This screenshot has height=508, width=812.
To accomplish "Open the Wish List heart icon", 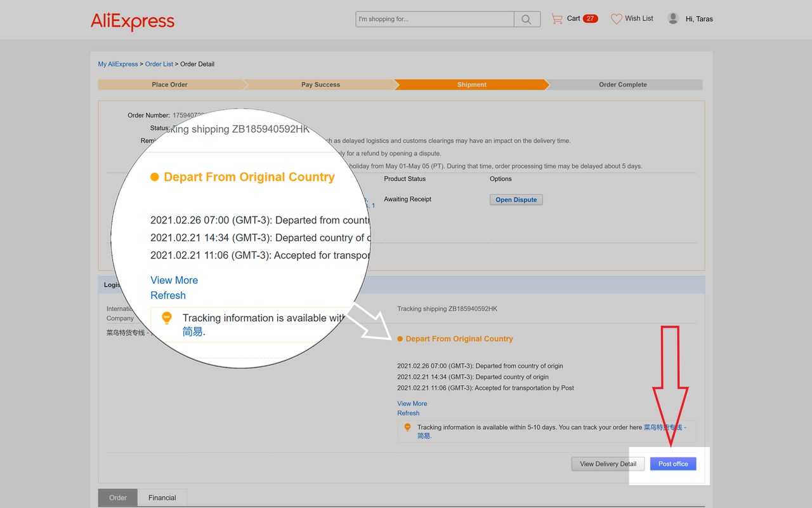I will [x=617, y=19].
